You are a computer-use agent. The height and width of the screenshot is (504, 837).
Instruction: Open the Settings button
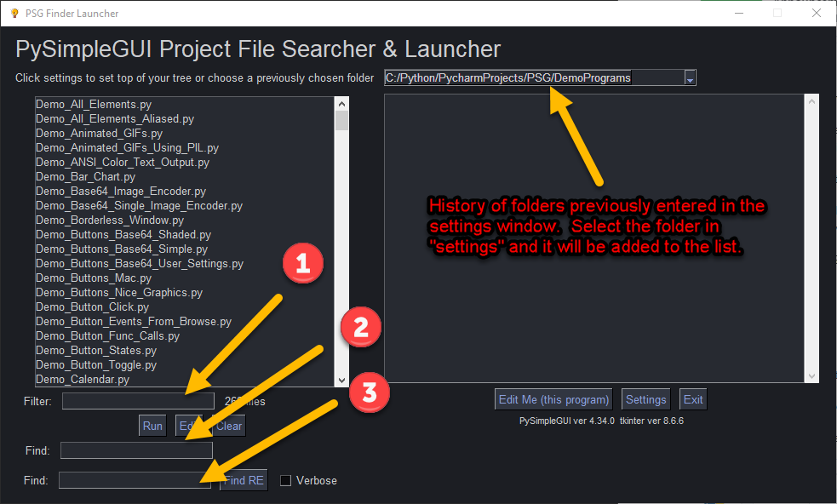coord(646,399)
